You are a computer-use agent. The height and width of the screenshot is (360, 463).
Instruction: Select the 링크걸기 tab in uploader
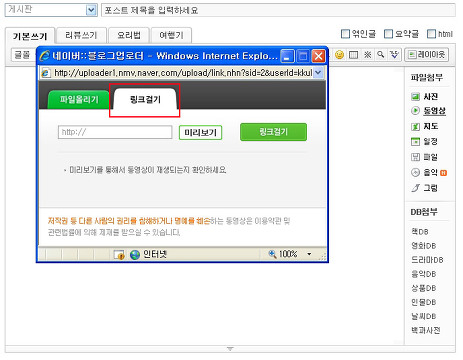[x=145, y=99]
